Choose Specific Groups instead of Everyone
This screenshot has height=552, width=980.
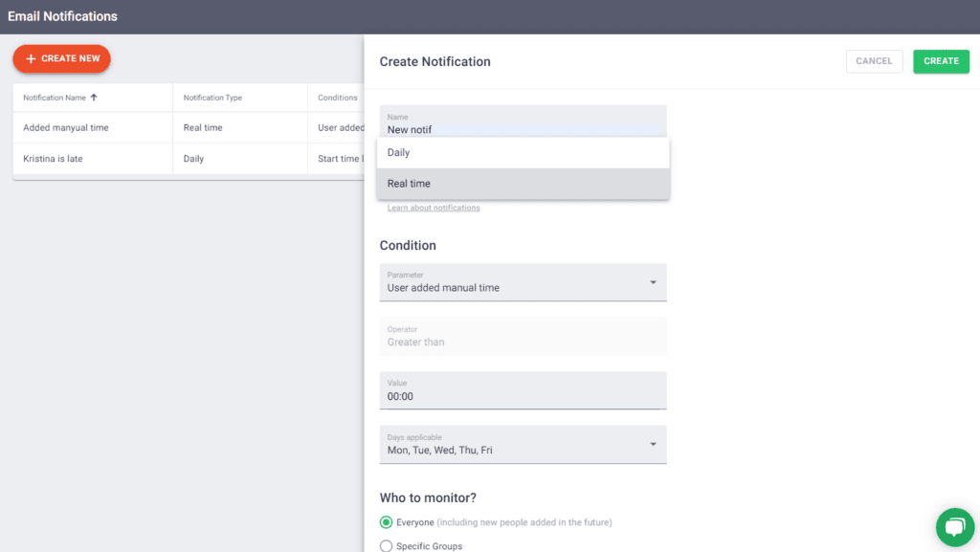pos(387,545)
